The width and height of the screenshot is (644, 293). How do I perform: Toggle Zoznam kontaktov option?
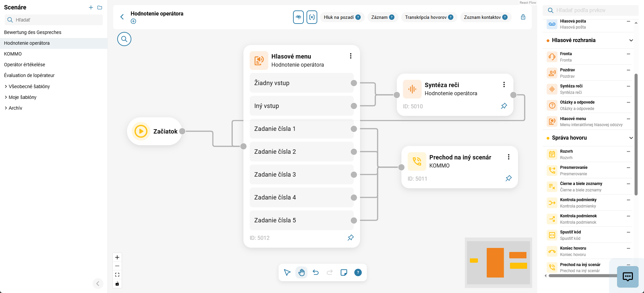coord(486,17)
